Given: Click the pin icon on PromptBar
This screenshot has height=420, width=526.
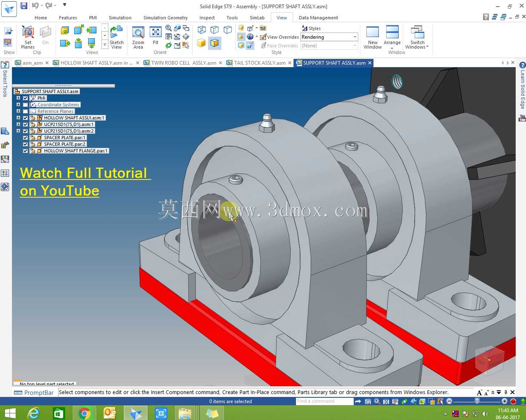Looking at the screenshot, I should pyautogui.click(x=506, y=392).
